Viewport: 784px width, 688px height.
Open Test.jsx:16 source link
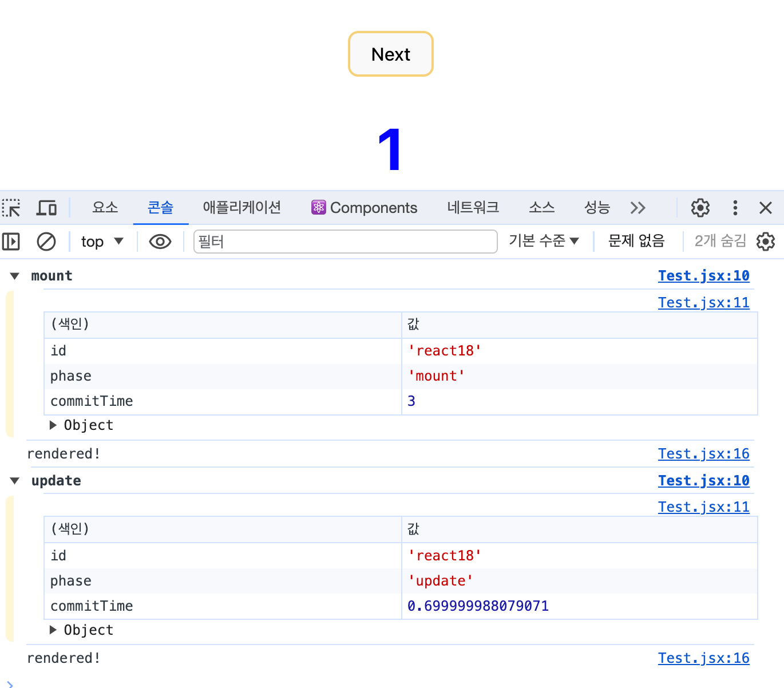point(703,453)
